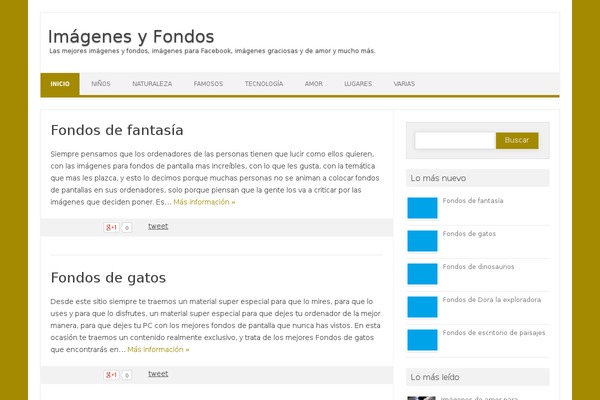This screenshot has width=600, height=400.
Task: Click the Google +1 button under Fondos de fantasía
Action: (x=111, y=227)
